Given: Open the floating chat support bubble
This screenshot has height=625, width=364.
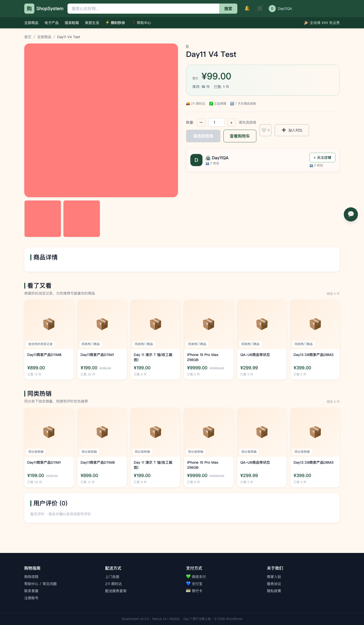Looking at the screenshot, I should [351, 214].
